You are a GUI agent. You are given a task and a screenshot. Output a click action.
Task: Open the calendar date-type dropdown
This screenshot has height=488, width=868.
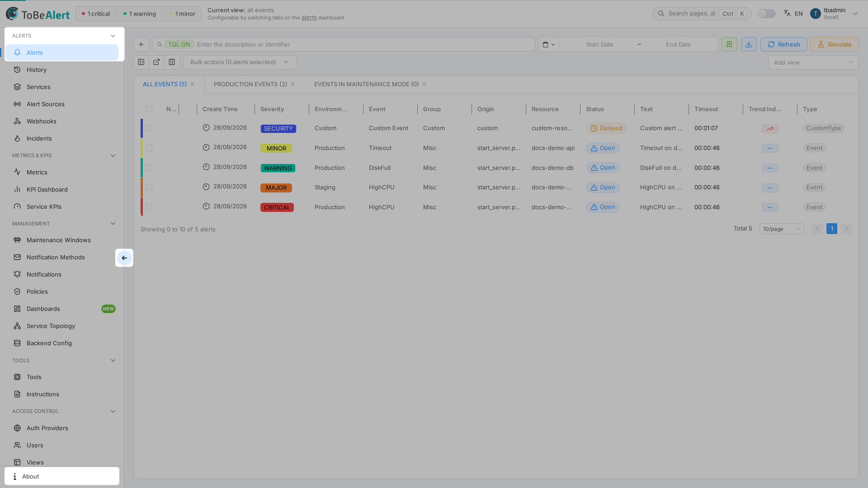coord(549,44)
